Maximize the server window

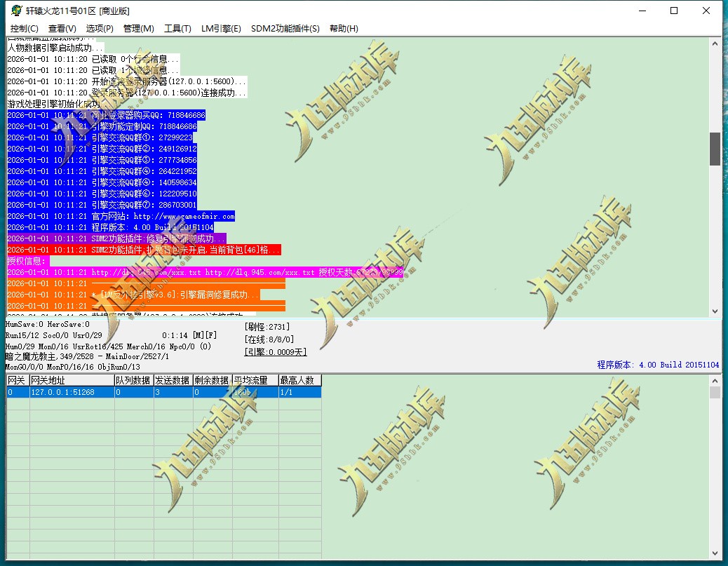tap(674, 11)
